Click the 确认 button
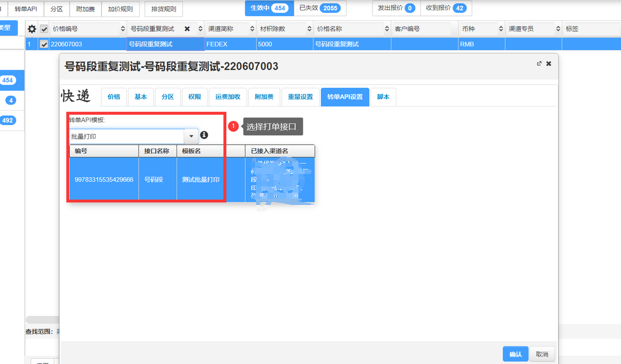Image resolution: width=621 pixels, height=364 pixels. coord(515,354)
